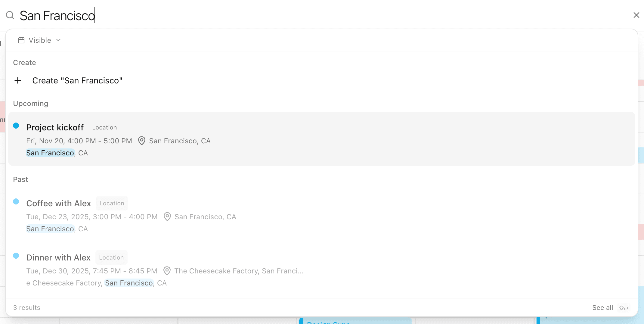Viewport: 644px width, 324px height.
Task: Click the location pin icon on Dinner with Alex
Action: click(167, 271)
